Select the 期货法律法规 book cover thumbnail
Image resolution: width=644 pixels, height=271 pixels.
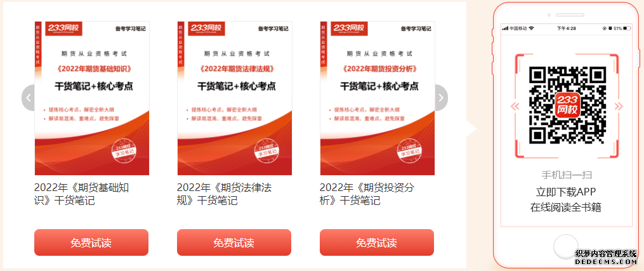click(235, 98)
